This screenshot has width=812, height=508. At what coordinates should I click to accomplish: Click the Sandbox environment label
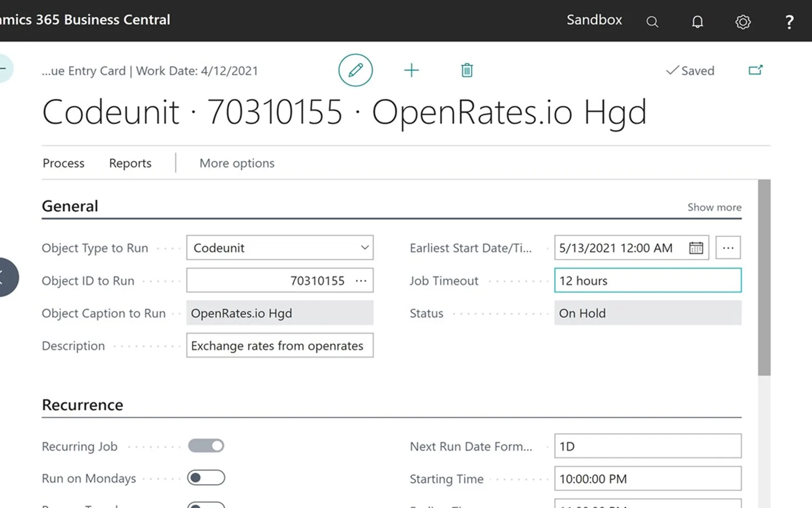click(x=594, y=20)
